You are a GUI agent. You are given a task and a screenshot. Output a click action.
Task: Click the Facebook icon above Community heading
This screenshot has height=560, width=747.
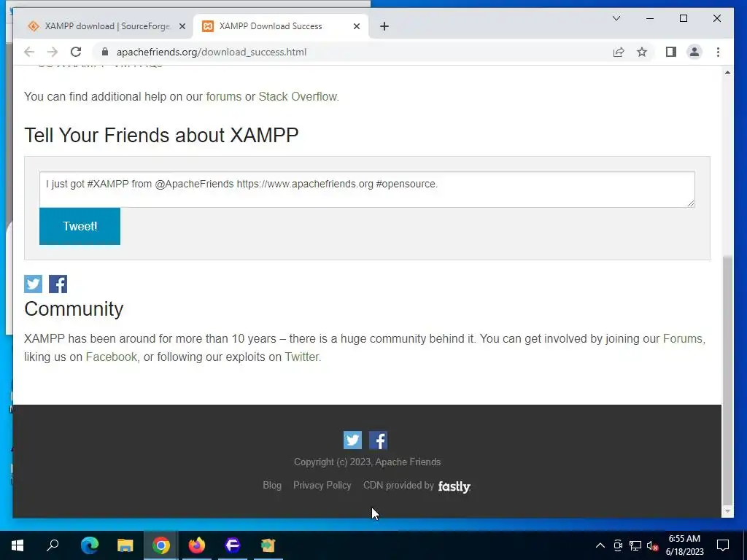[58, 284]
